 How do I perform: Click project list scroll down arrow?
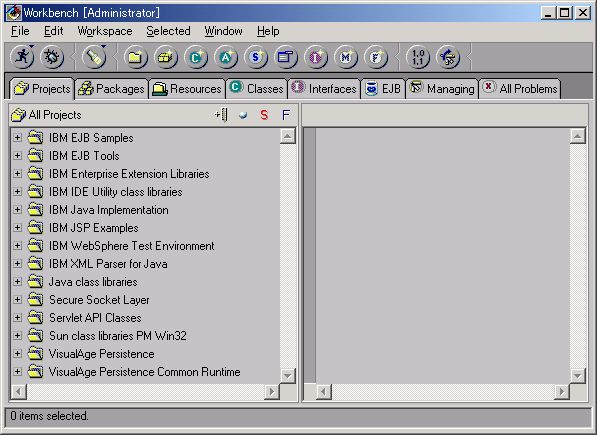click(x=288, y=376)
